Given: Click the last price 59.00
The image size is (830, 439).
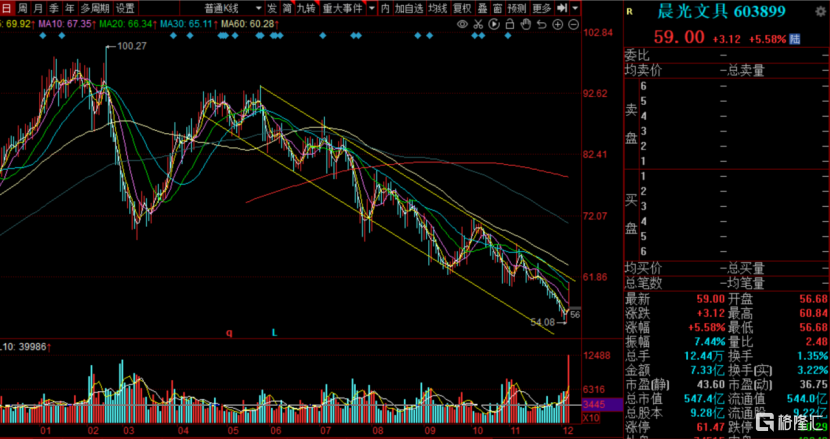Looking at the screenshot, I should coord(679,37).
